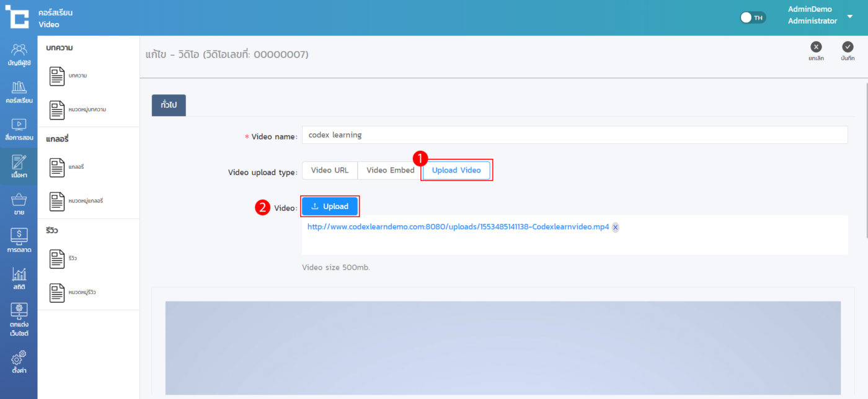Click the cancel X icon at top right

[816, 47]
